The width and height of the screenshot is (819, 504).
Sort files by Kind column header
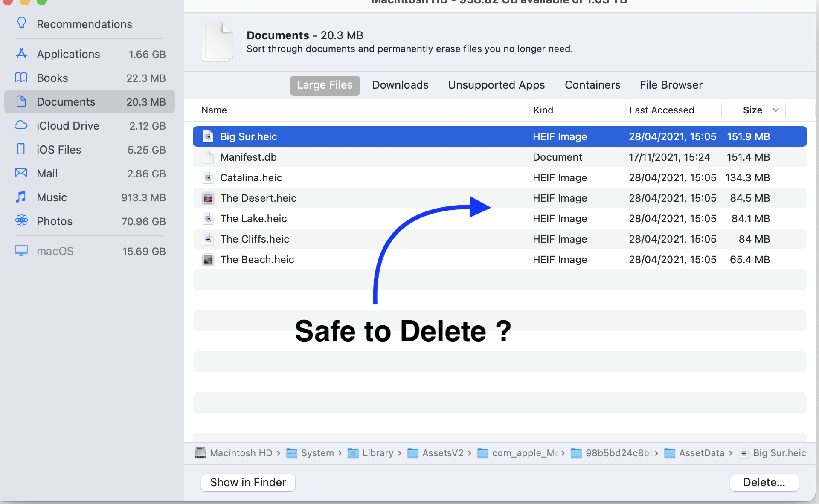[x=543, y=110]
